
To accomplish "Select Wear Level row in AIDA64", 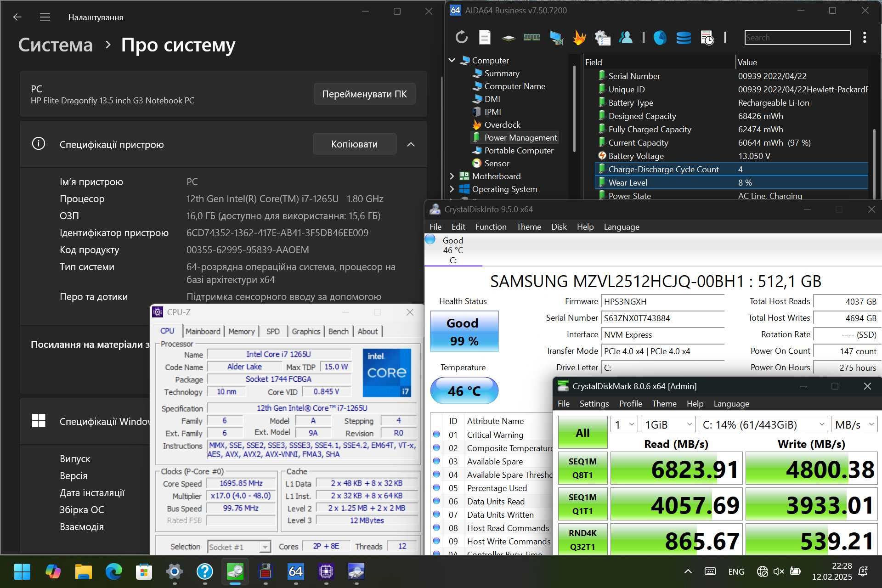I will pos(731,182).
